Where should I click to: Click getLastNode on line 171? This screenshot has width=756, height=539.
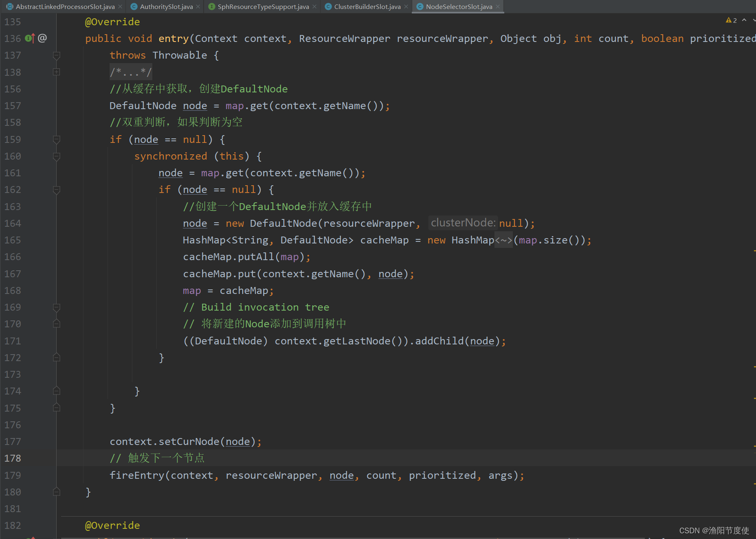(357, 341)
